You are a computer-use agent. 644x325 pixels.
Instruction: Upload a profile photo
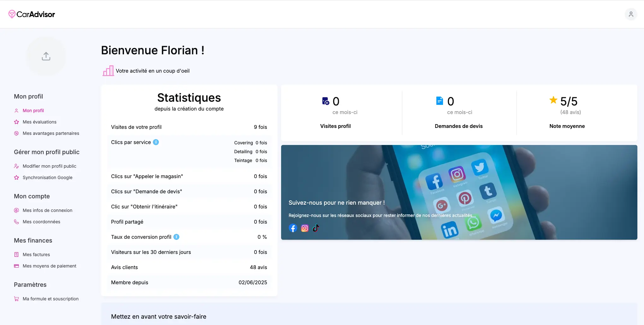[46, 56]
